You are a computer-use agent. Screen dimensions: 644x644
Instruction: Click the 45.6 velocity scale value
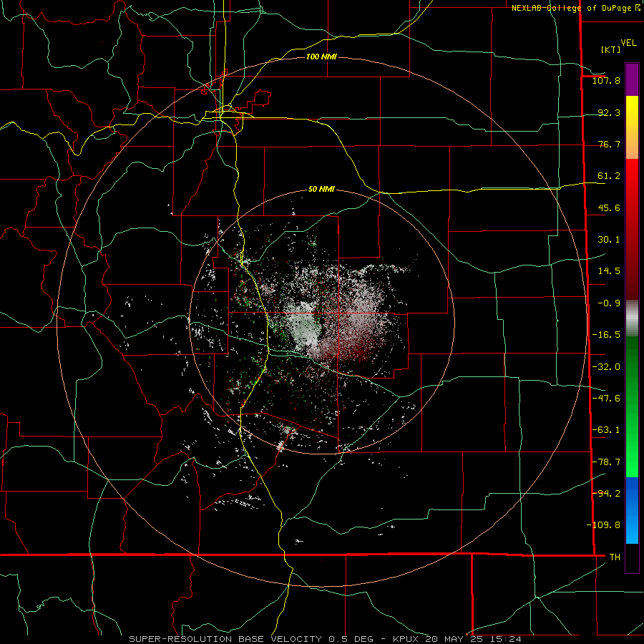coord(609,208)
